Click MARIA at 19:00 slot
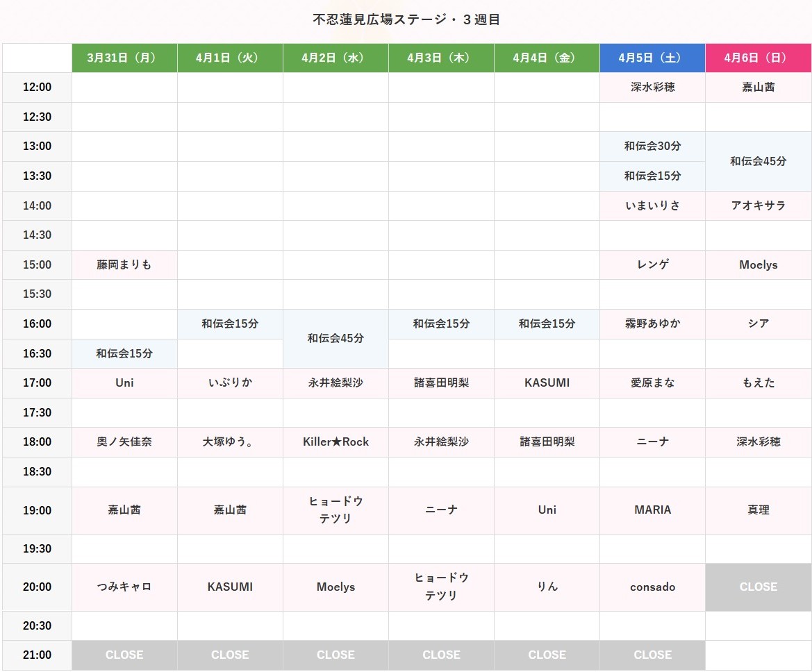The height and width of the screenshot is (672, 812). point(652,510)
